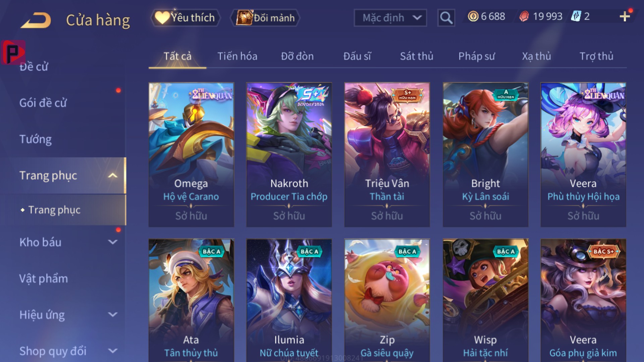
Task: Click the plus icon to top up
Action: 625,16
